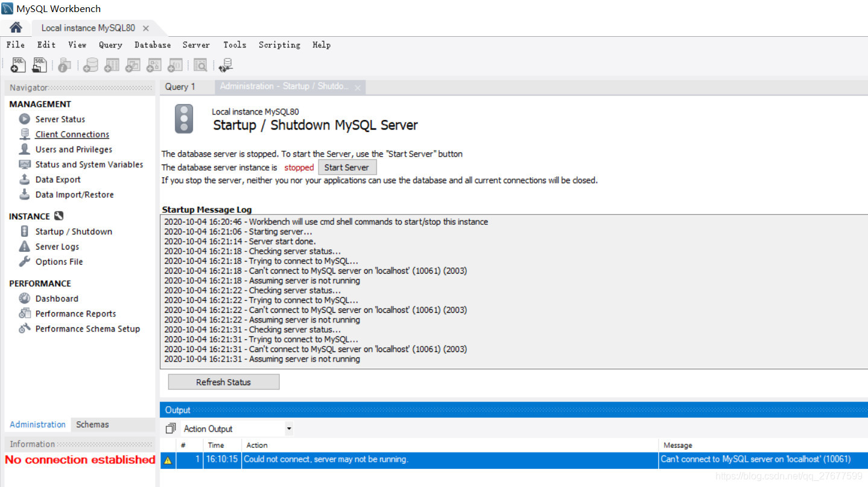Open Performance Reports in navigator
This screenshot has width=868, height=487.
[x=75, y=313]
